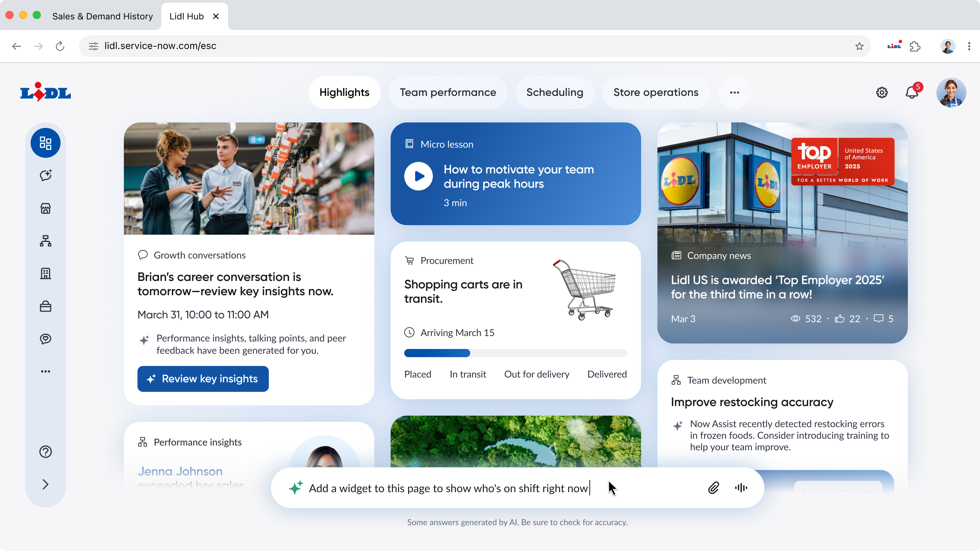This screenshot has width=980, height=551.
Task: Switch to the Scheduling tab
Action: click(x=554, y=93)
